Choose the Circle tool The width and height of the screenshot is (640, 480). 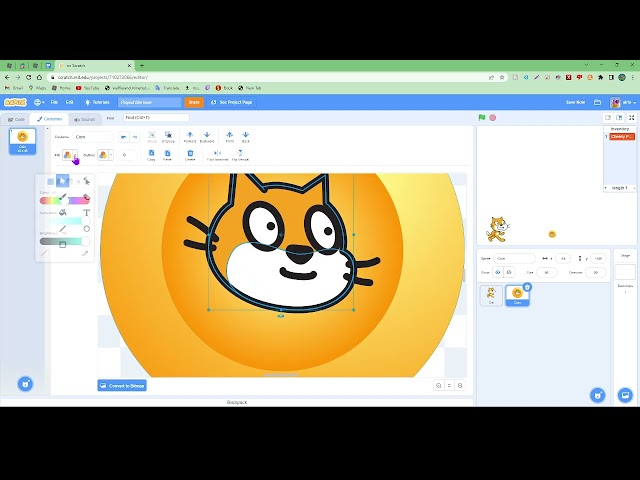click(87, 229)
